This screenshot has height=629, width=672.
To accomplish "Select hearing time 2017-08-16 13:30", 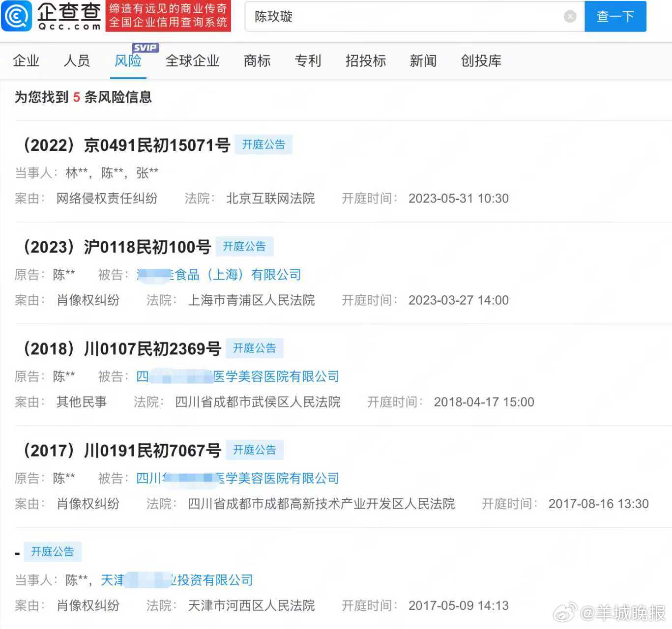I will point(599,504).
